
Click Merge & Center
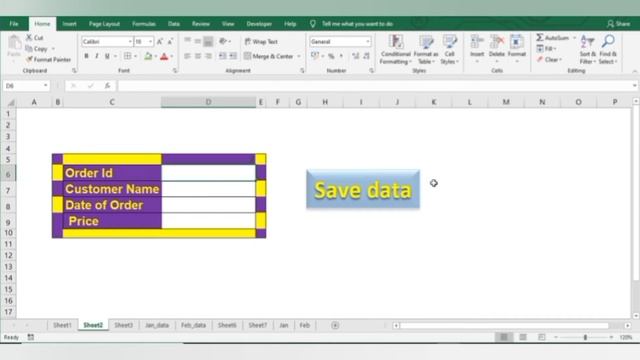coord(269,56)
